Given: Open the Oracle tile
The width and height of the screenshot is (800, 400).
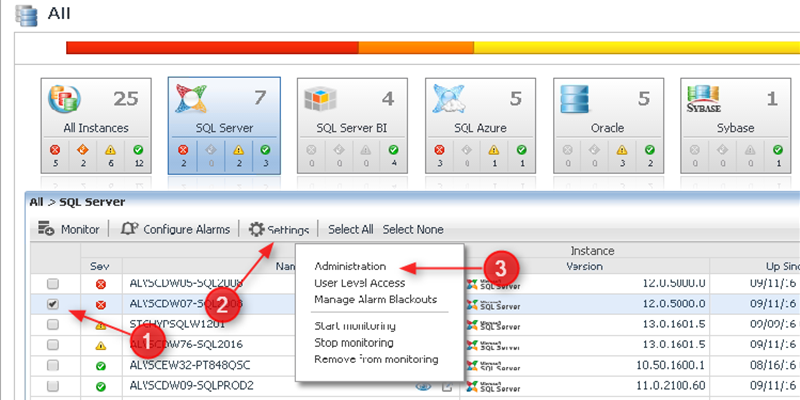Looking at the screenshot, I should tap(608, 126).
